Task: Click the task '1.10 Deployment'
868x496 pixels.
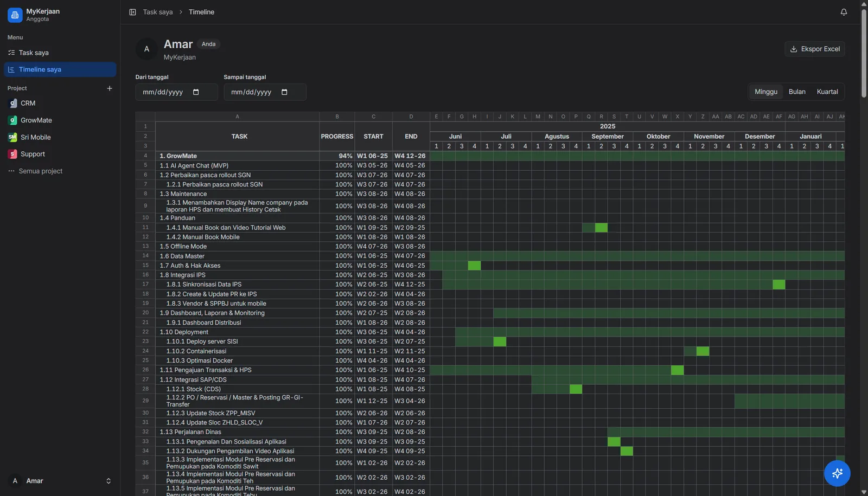Action: pos(184,332)
